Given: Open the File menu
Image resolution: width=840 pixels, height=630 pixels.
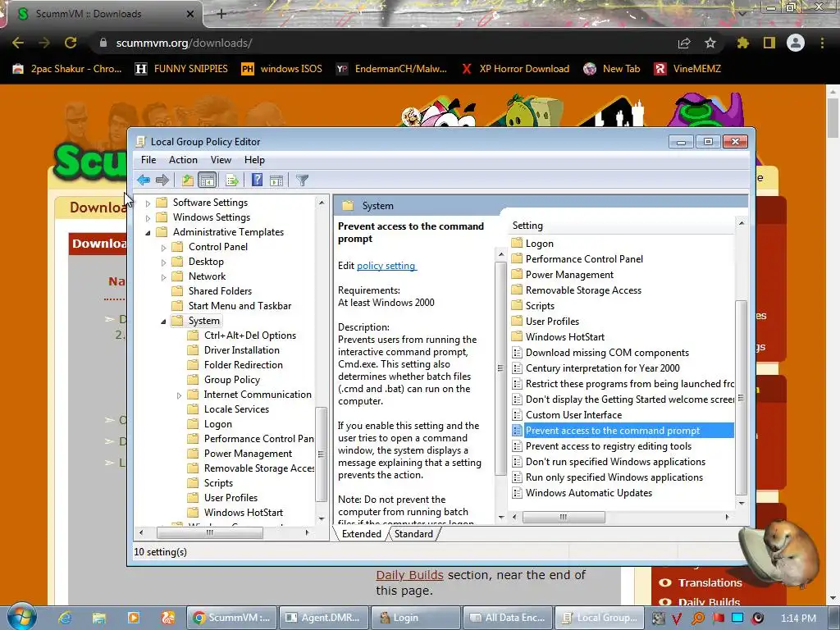Looking at the screenshot, I should pos(148,160).
